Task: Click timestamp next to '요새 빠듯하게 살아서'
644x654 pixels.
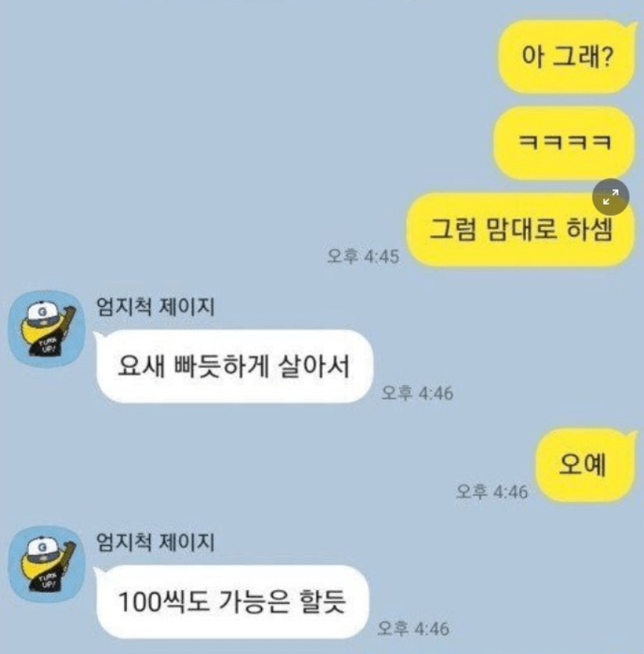Action: (417, 393)
